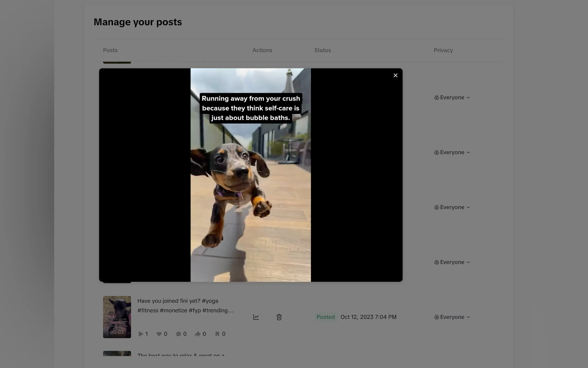Image resolution: width=588 pixels, height=368 pixels.
Task: Open the goat video thumbnail showing 00:03
Action: 117,316
